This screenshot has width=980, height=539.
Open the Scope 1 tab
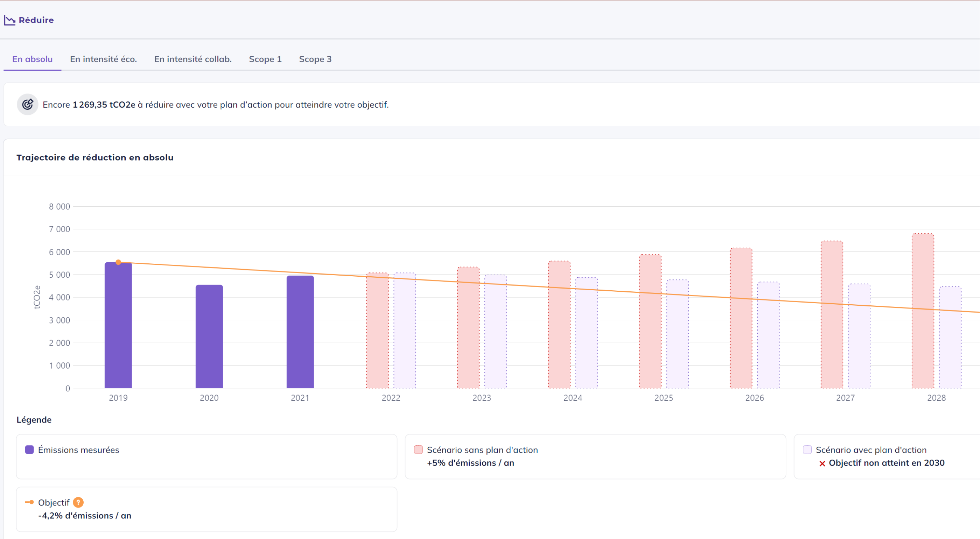(x=265, y=59)
